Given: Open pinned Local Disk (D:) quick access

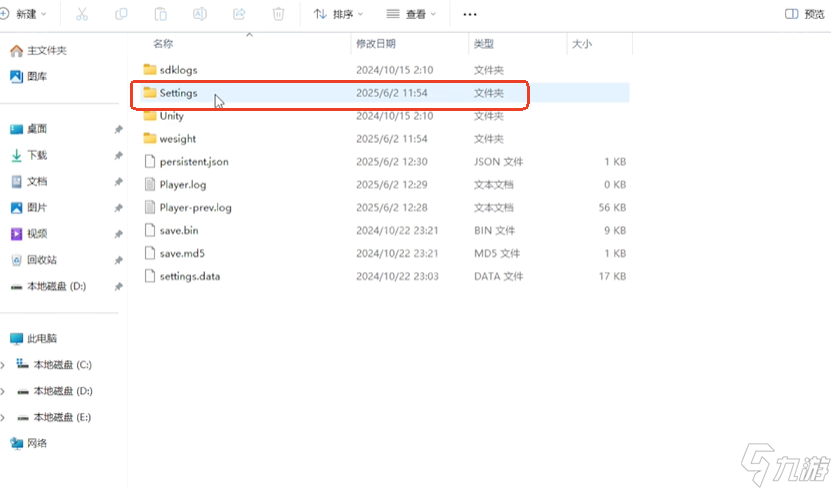Looking at the screenshot, I should click(48, 286).
